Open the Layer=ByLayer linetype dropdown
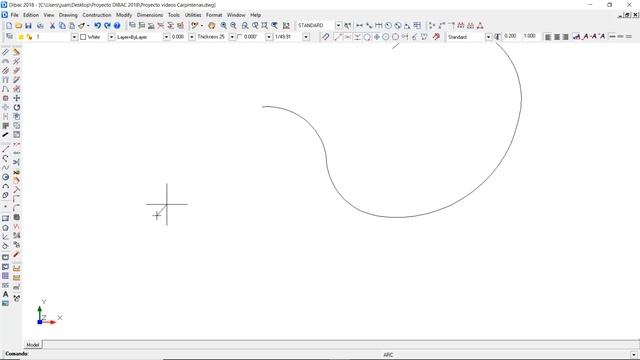The width and height of the screenshot is (640, 360). [166, 37]
